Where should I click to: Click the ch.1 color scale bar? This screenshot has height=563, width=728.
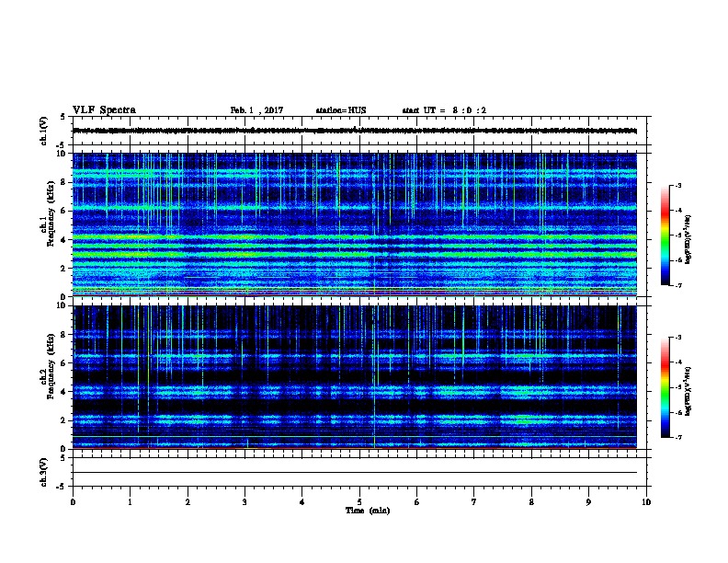click(x=665, y=236)
